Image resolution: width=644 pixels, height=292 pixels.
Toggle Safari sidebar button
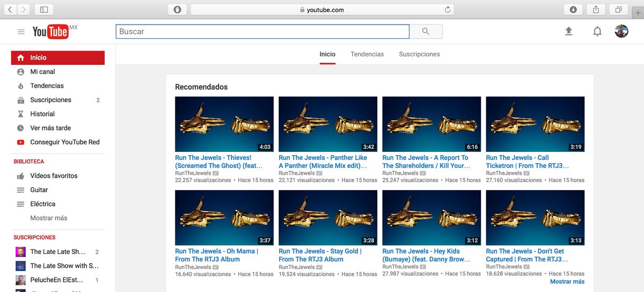pyautogui.click(x=44, y=9)
